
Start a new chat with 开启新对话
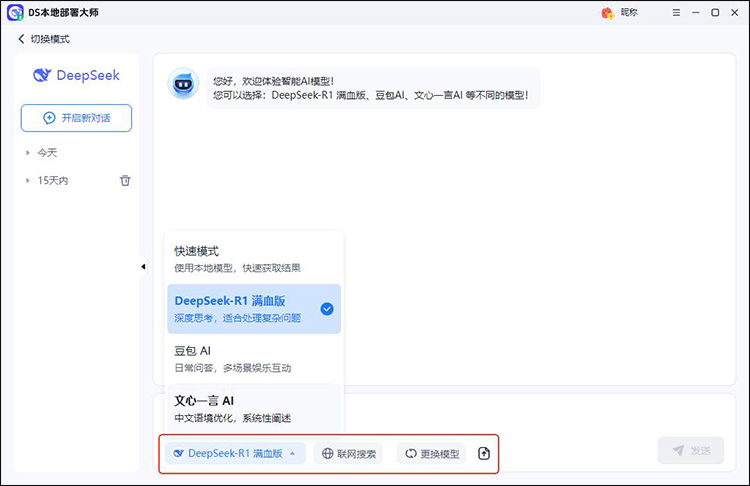76,118
